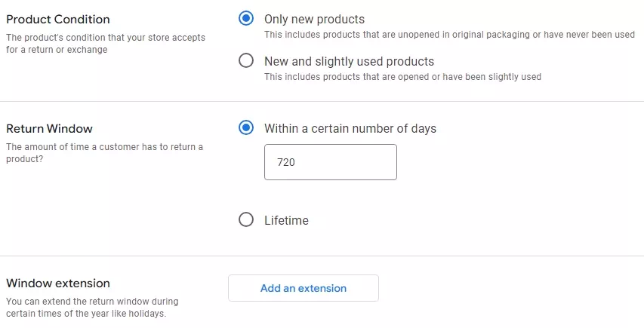
Task: Click the 'Lifetime' label text
Action: click(286, 220)
